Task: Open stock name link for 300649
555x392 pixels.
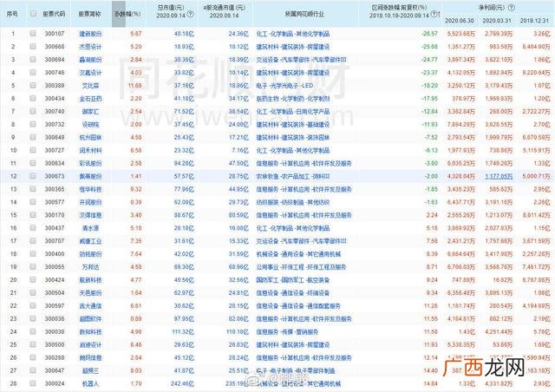Action: (x=90, y=137)
